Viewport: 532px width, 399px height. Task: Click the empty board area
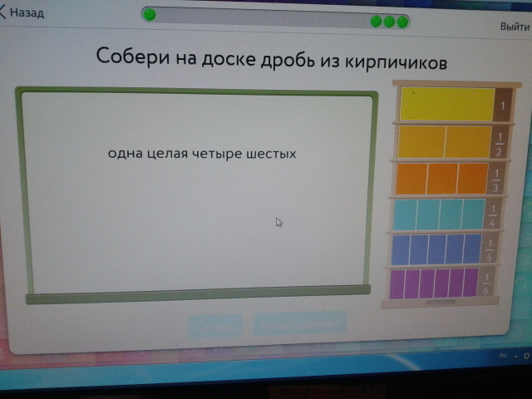coord(198,233)
